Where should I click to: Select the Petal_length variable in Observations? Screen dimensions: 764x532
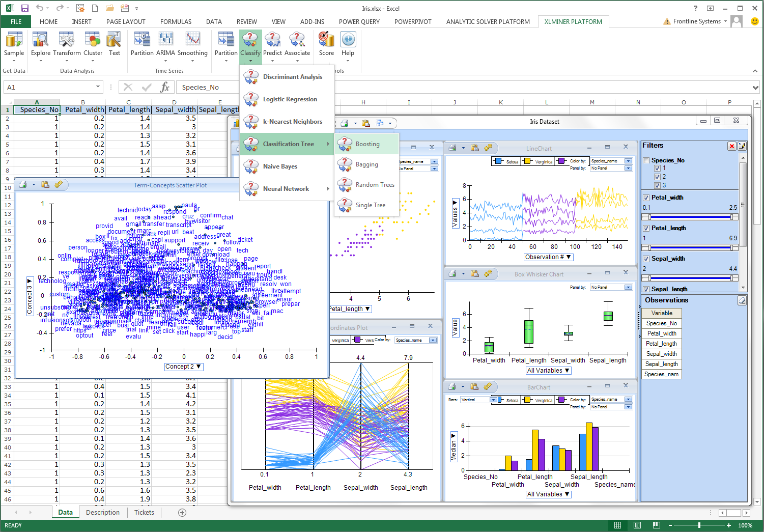[661, 344]
